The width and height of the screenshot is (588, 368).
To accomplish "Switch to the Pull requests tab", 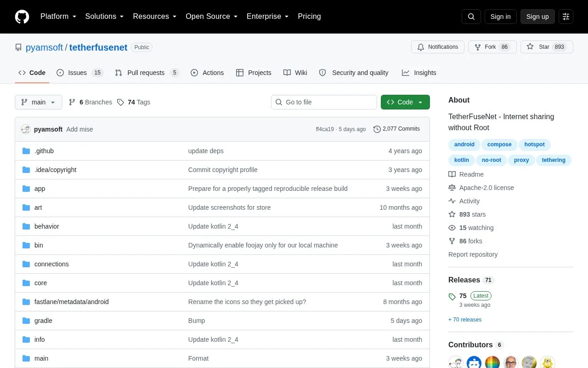I will point(147,73).
